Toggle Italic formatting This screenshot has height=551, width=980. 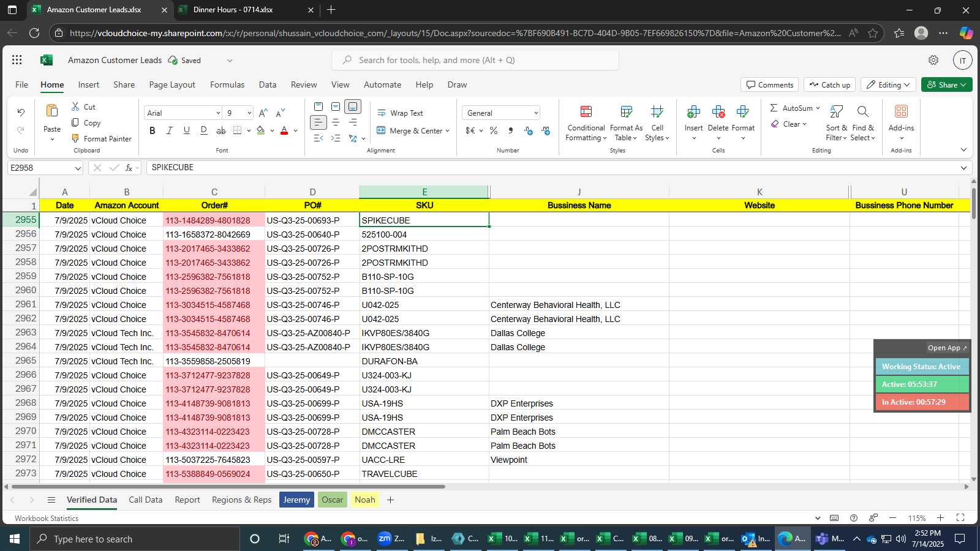pos(170,130)
